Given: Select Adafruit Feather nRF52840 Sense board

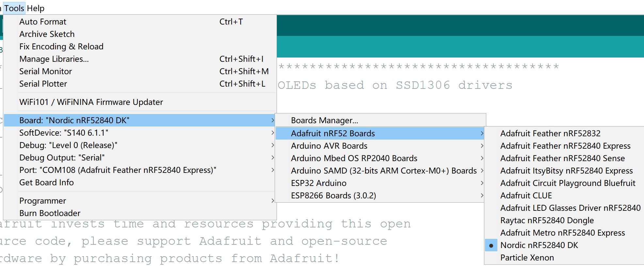Looking at the screenshot, I should [564, 158].
